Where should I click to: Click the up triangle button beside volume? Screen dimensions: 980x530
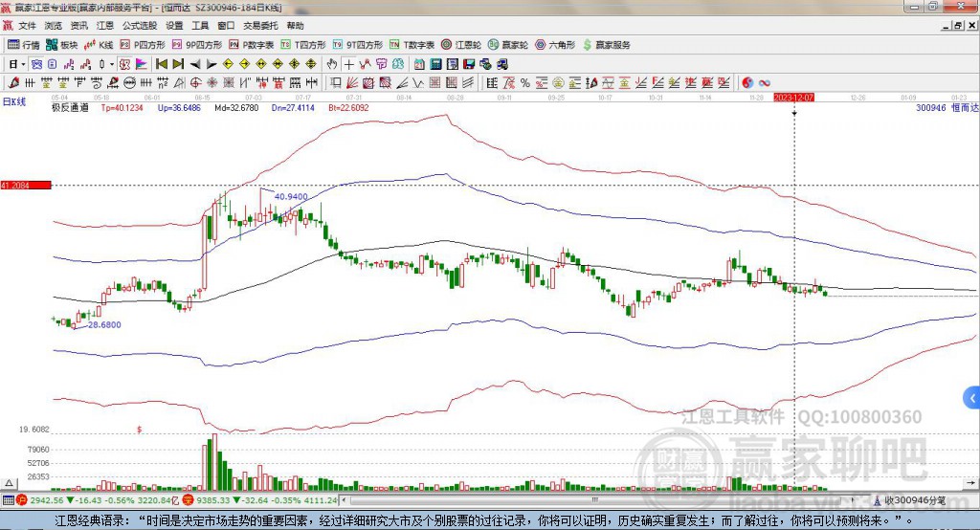[x=9, y=483]
